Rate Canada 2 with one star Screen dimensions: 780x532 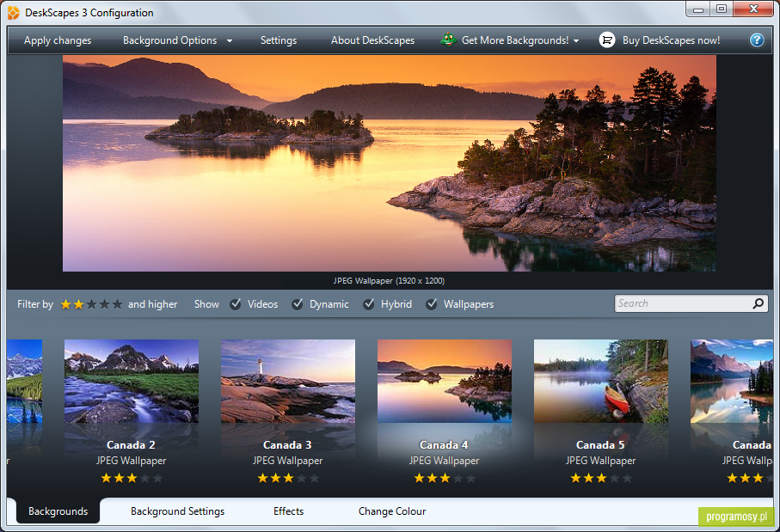pos(106,479)
